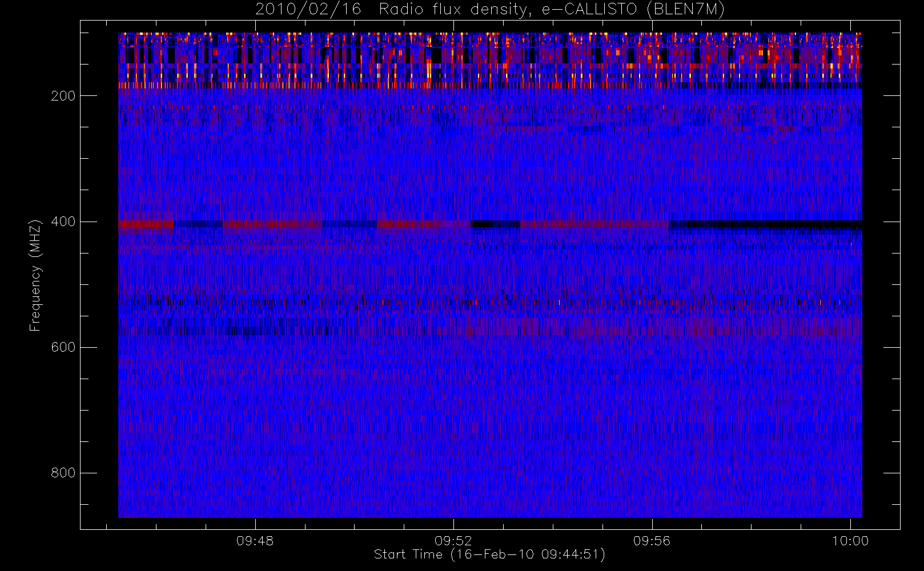Click the 09:56 time tick label
Screen dimensions: 924x571
tap(652, 541)
